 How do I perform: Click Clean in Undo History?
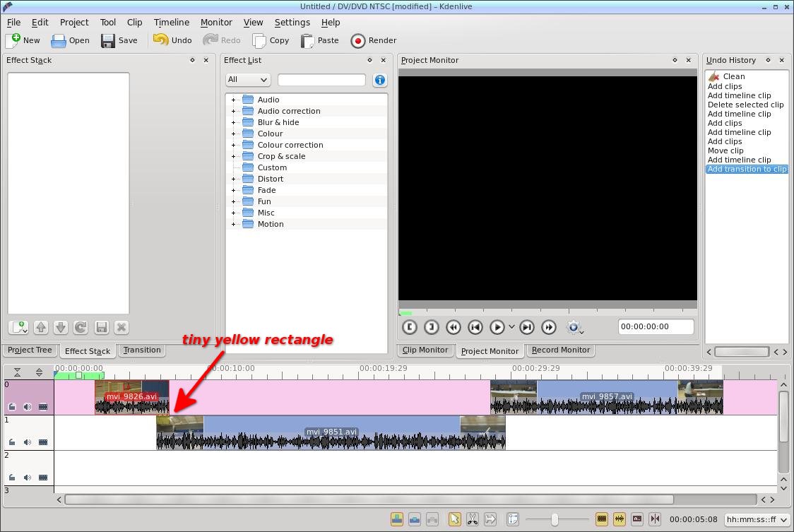[x=734, y=76]
